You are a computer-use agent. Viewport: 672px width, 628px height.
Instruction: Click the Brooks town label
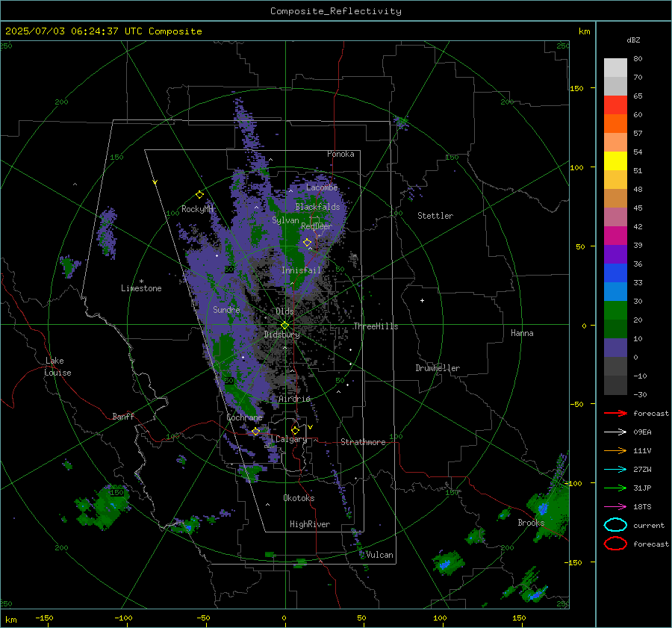click(531, 523)
